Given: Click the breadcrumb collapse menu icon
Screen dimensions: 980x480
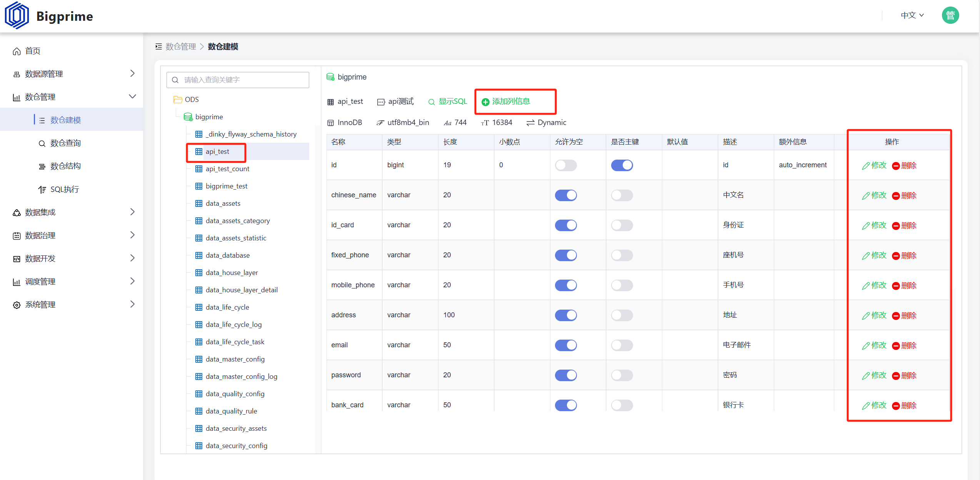Looking at the screenshot, I should click(x=158, y=47).
